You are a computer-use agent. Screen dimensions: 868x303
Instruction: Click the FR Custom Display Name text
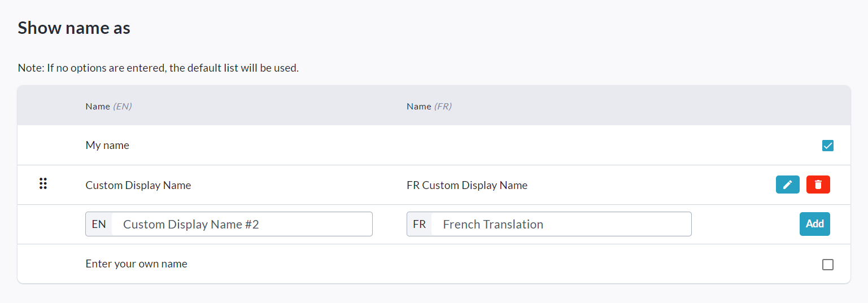(x=466, y=185)
